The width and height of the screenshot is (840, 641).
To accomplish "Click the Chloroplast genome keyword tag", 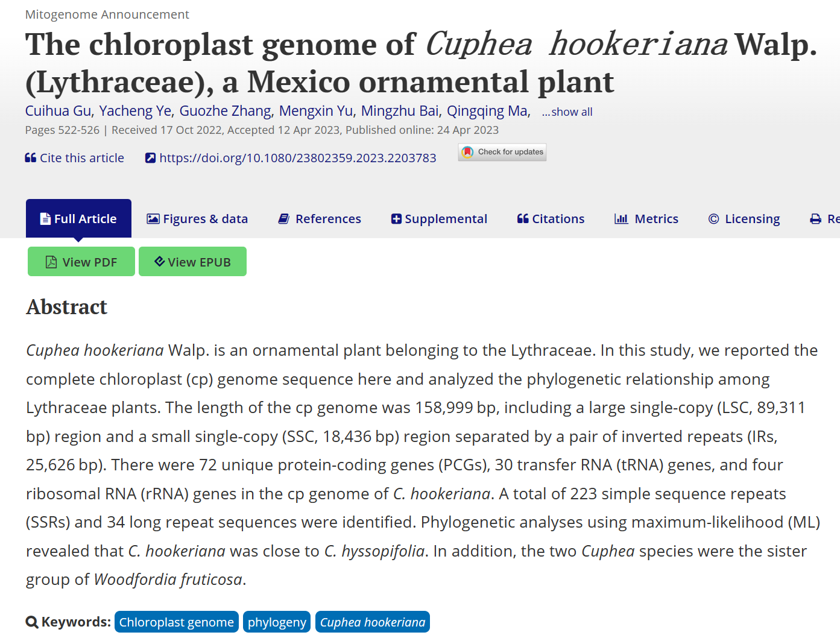I will pos(176,622).
